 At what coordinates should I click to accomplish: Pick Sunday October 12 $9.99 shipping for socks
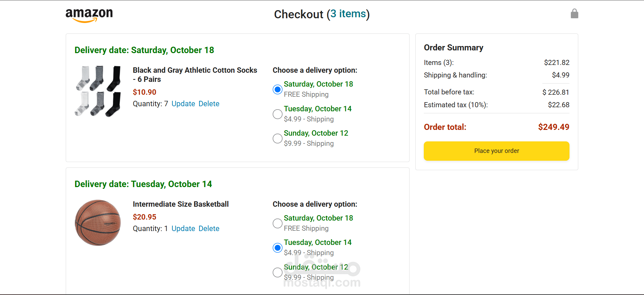(277, 138)
